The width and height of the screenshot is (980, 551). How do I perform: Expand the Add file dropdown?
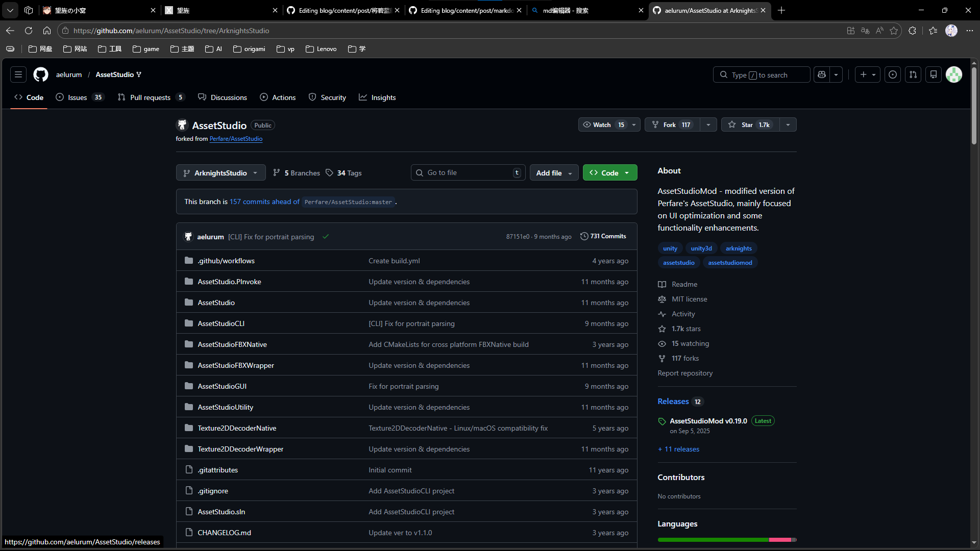(x=554, y=173)
